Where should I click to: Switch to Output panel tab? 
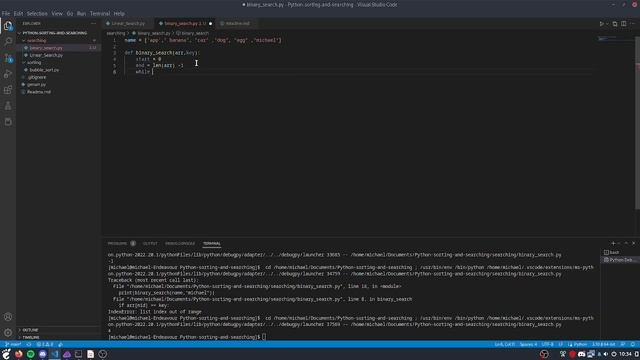(150, 243)
